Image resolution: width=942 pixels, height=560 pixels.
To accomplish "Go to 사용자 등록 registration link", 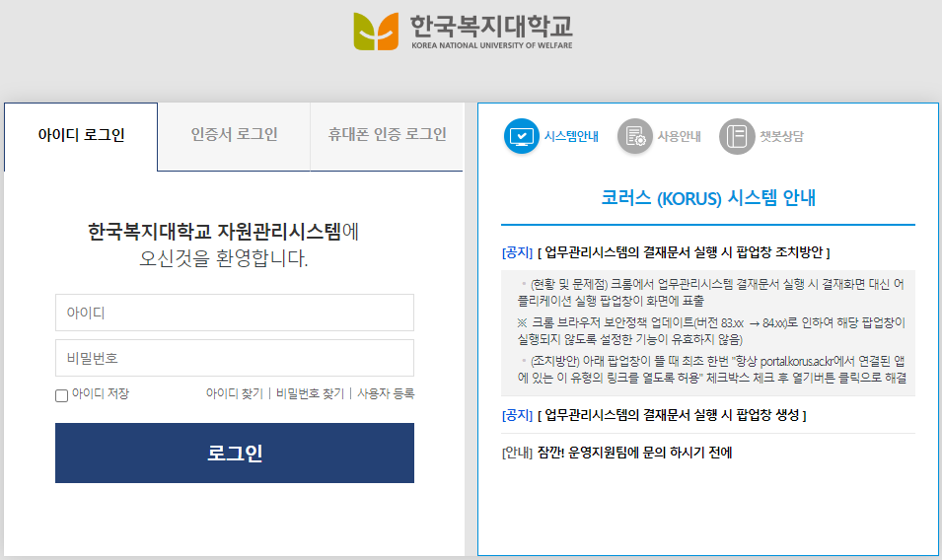I will (386, 393).
